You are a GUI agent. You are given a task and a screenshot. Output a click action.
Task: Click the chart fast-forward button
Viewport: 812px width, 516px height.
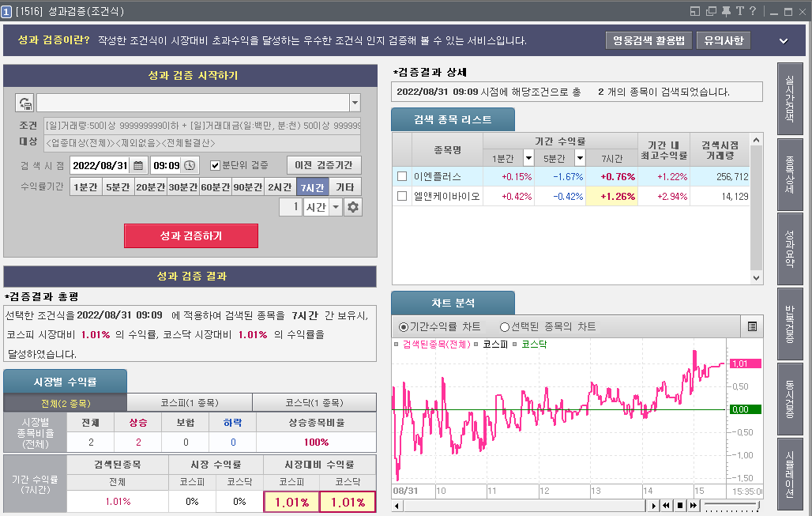coord(693,505)
